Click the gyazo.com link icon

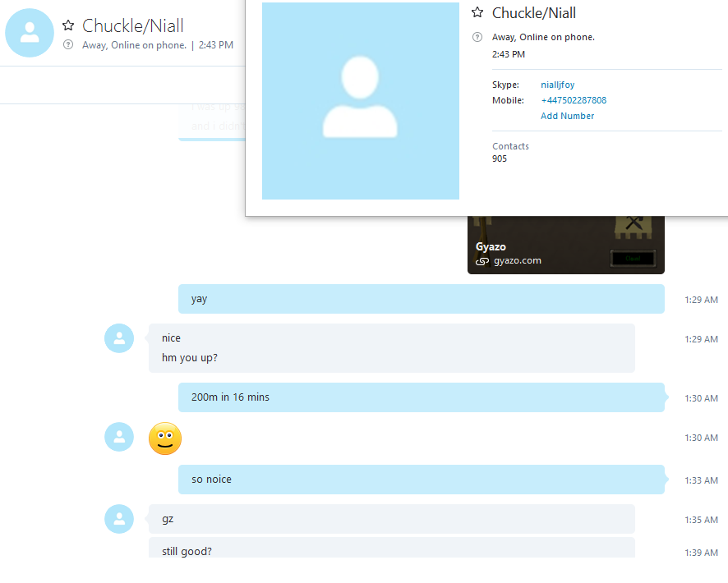tap(482, 261)
